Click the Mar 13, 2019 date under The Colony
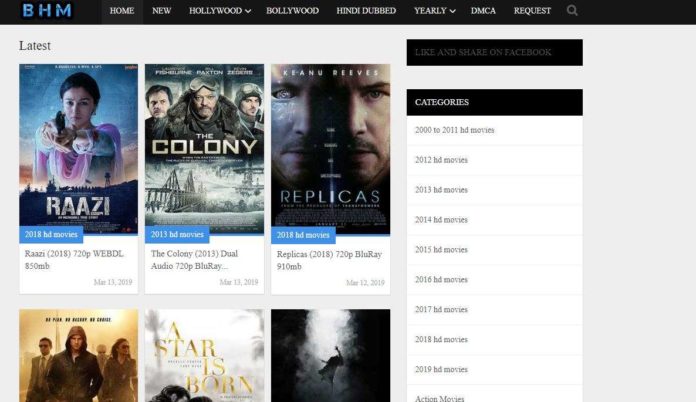 point(239,282)
